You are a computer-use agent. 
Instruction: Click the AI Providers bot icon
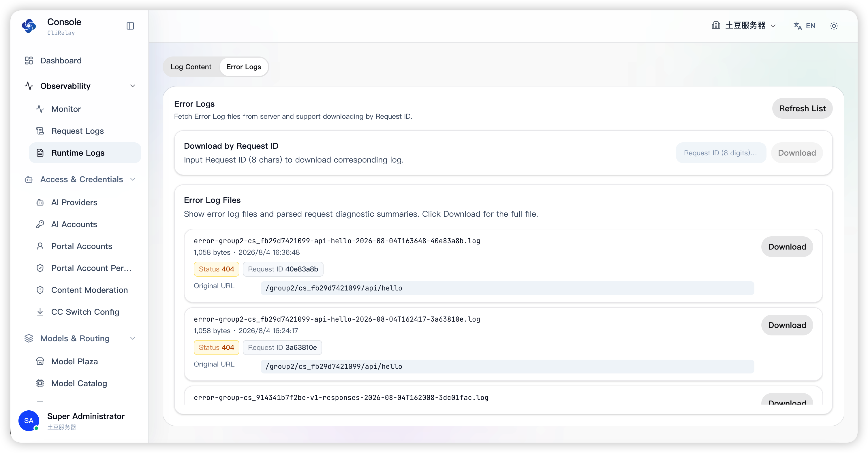(40, 202)
